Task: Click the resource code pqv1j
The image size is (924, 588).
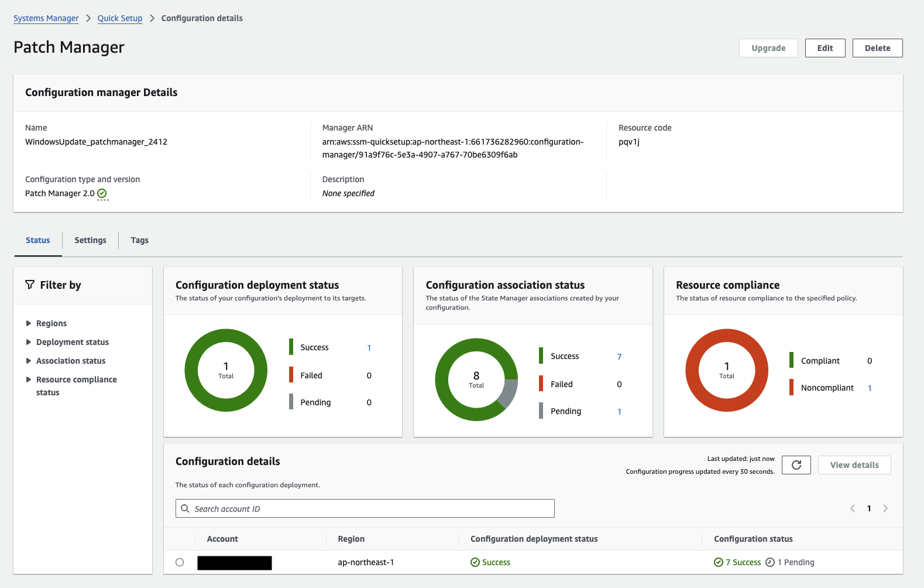Action: click(629, 142)
